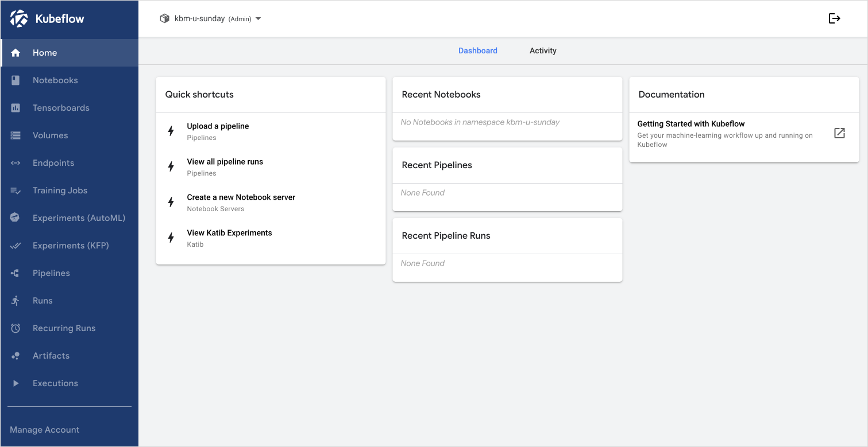Open Recurring Runs in the sidebar
The height and width of the screenshot is (447, 868).
click(70, 328)
